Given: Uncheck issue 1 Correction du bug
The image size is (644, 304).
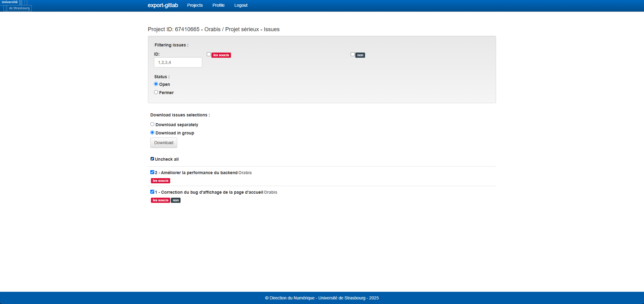Looking at the screenshot, I should 152,192.
